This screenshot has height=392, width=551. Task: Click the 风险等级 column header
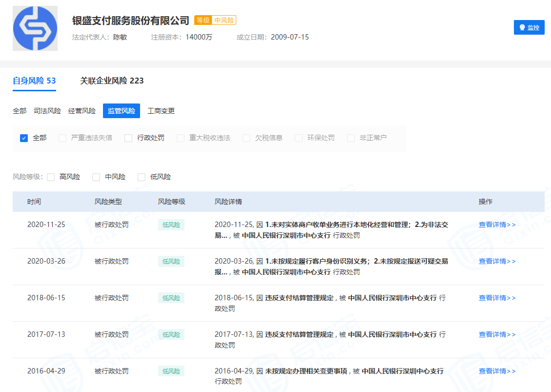click(x=171, y=202)
